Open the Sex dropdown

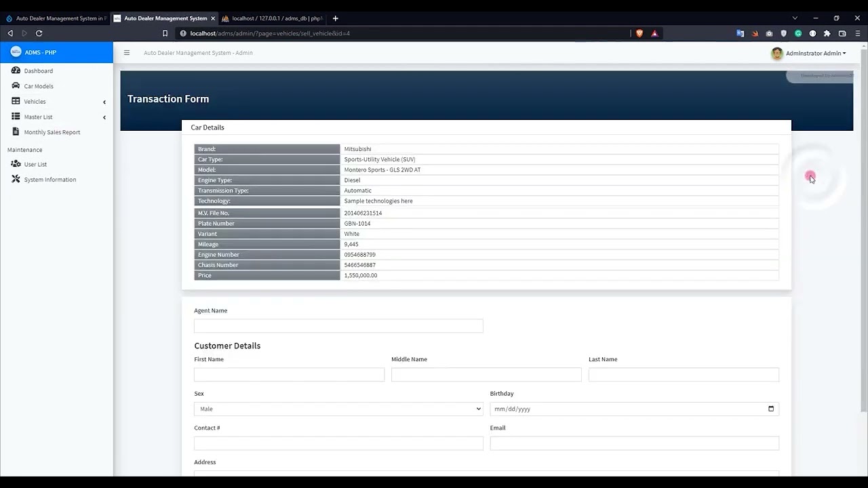tap(338, 409)
